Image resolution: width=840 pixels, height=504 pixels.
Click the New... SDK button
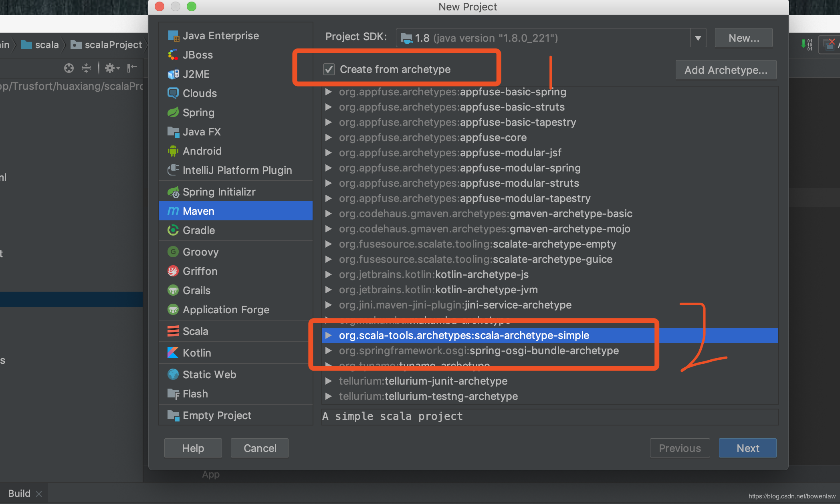(744, 38)
